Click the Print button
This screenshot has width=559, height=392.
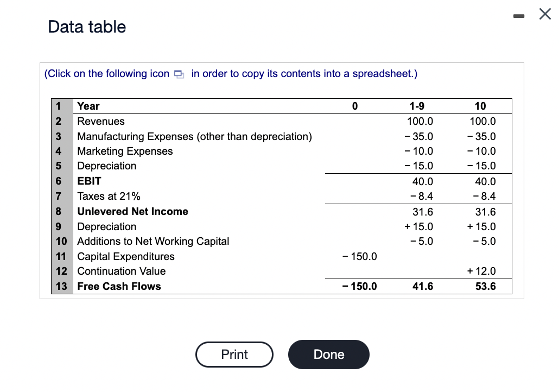pos(234,354)
